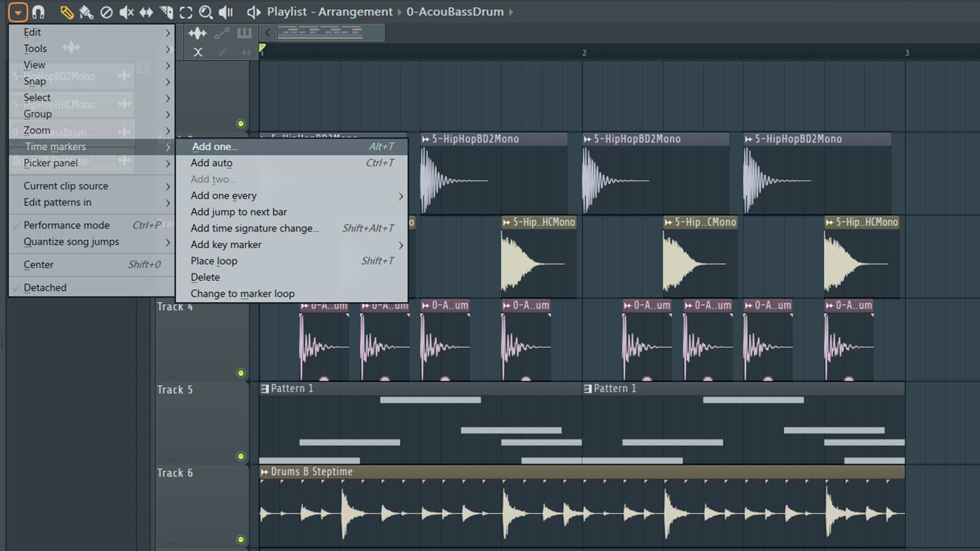Select the Delete tool
Screen dimensions: 980x551
pos(106,11)
